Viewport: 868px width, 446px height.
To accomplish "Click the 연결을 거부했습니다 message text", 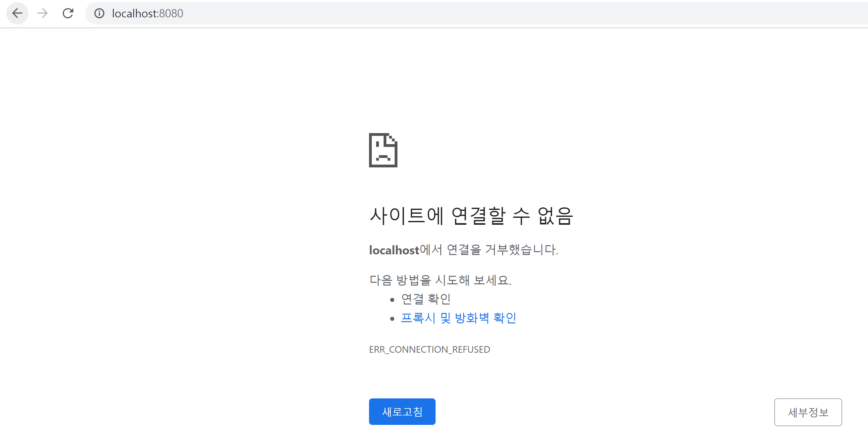I will [502, 250].
